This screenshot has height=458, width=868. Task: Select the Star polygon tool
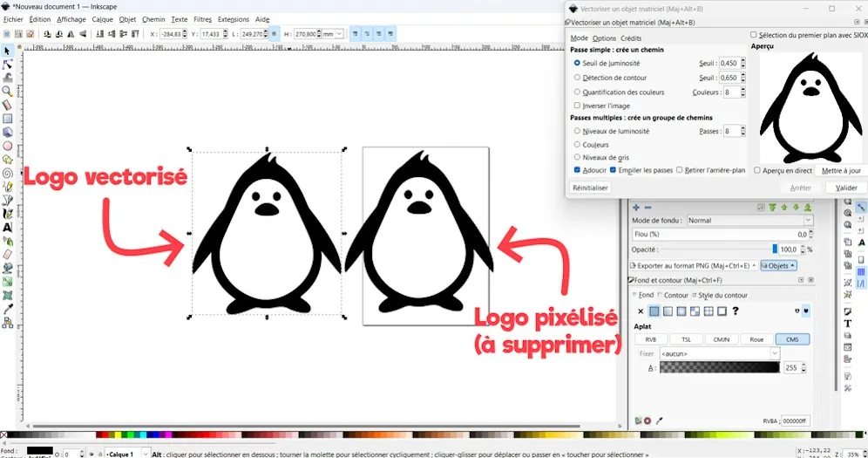click(7, 160)
